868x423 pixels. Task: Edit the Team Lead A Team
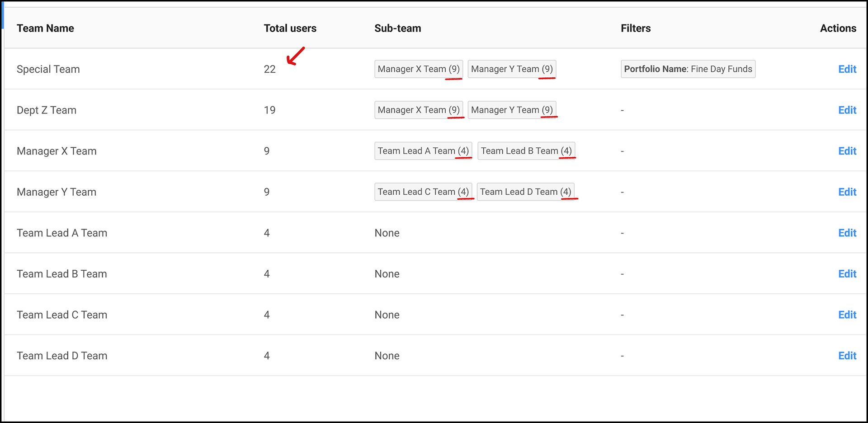point(847,233)
